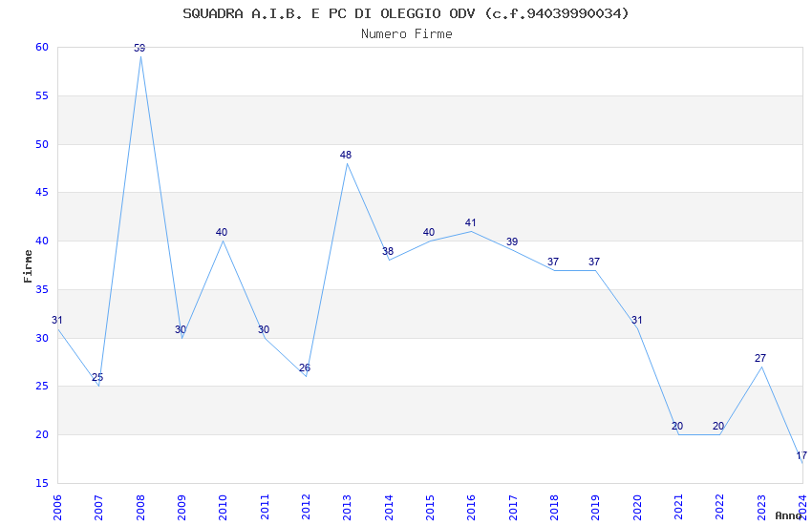812x525 pixels.
Task: Pick the data label 30 for year 2011
Action: click(264, 329)
